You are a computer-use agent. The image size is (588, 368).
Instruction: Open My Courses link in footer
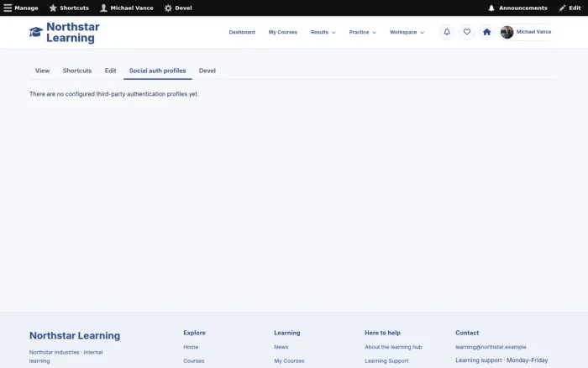289,361
